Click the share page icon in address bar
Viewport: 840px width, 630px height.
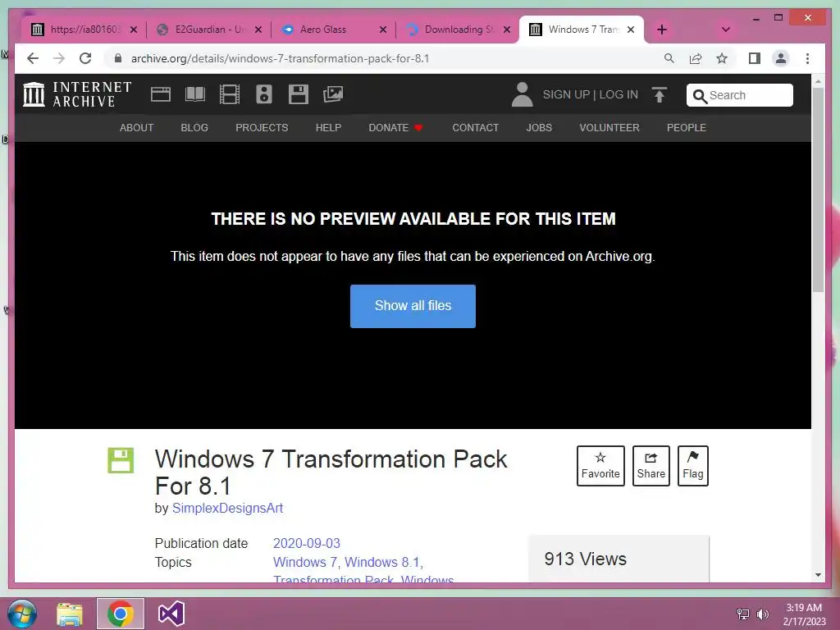[x=696, y=58]
